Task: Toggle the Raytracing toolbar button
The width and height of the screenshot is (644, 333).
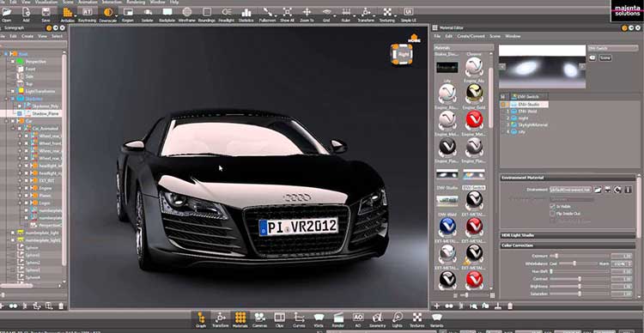Action: pos(87,12)
